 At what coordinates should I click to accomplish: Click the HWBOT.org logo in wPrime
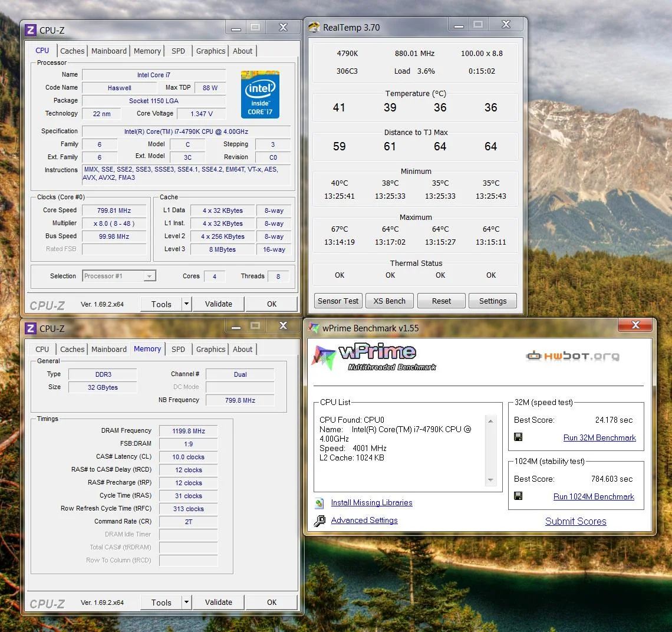[572, 356]
